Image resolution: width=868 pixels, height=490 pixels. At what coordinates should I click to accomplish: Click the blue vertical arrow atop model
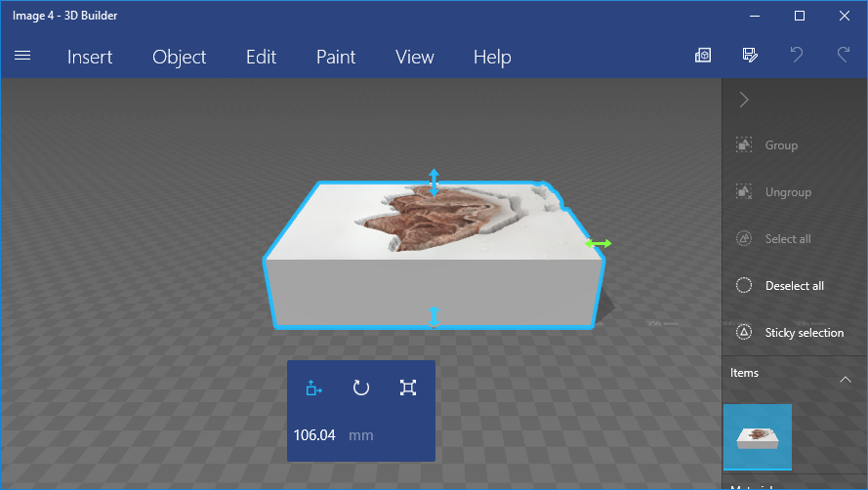(x=434, y=181)
